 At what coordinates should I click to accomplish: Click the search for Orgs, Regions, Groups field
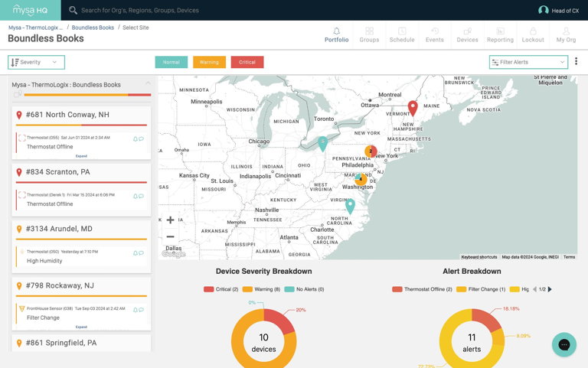coord(140,11)
